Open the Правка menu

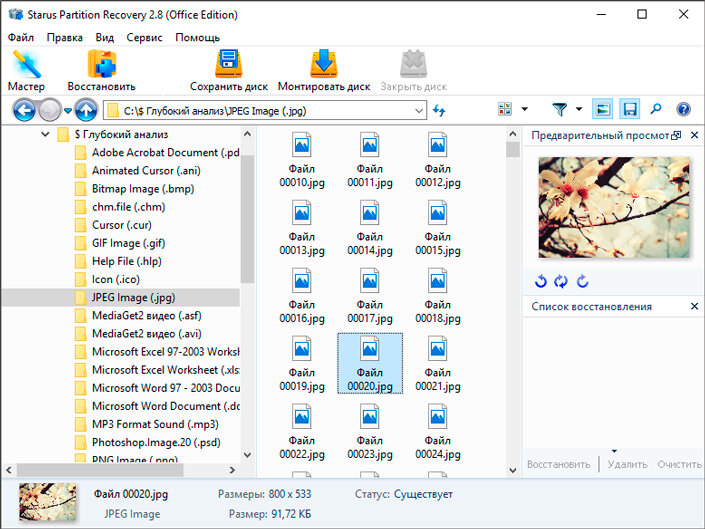65,37
